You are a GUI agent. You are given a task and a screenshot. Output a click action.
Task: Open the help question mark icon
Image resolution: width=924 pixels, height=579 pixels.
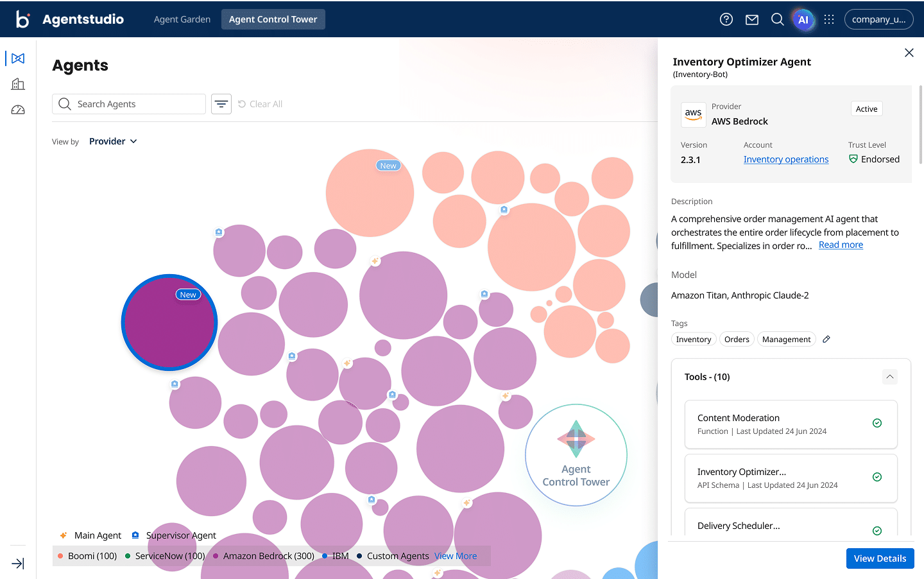(x=726, y=19)
